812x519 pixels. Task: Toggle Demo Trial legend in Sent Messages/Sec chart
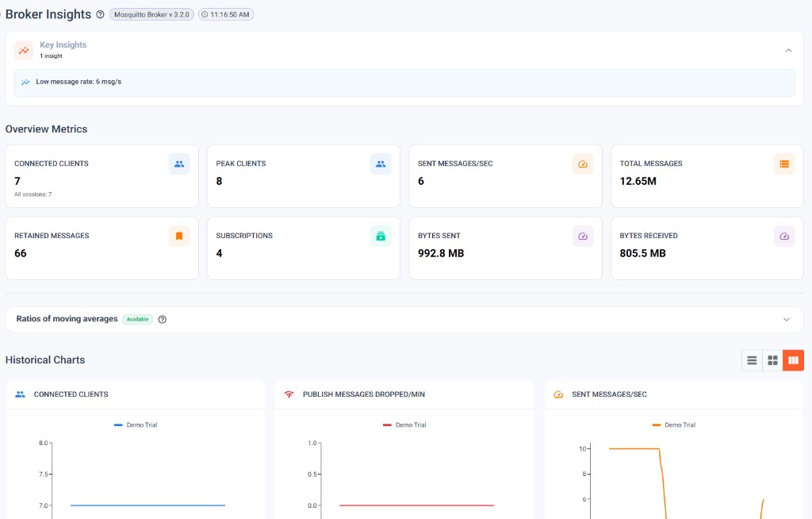point(674,425)
